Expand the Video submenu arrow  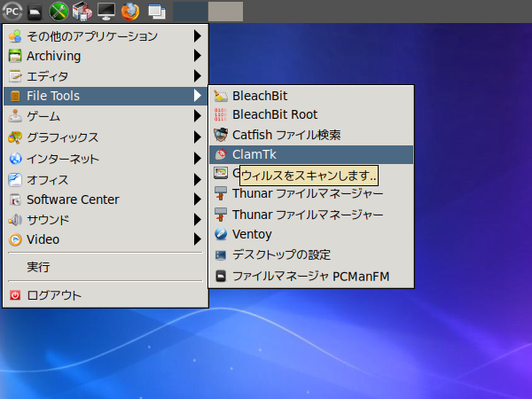pyautogui.click(x=198, y=239)
